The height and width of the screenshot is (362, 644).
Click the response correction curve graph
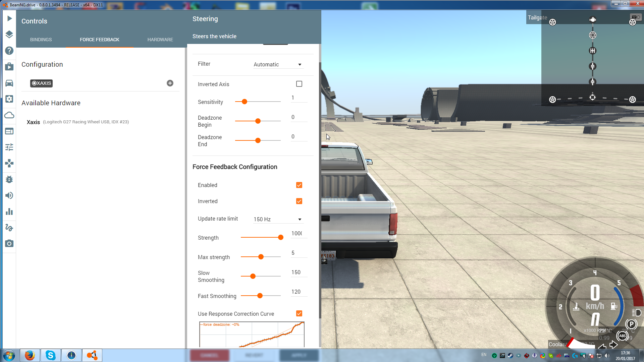[x=252, y=335]
